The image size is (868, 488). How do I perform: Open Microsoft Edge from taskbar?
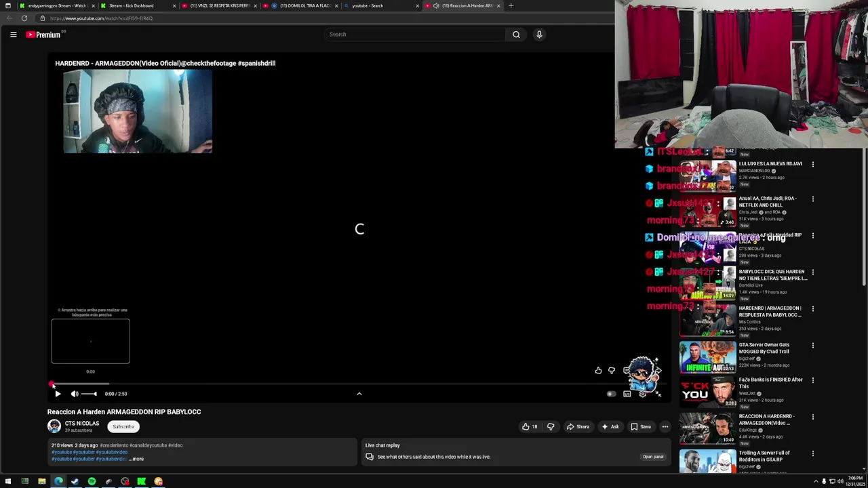pos(58,482)
